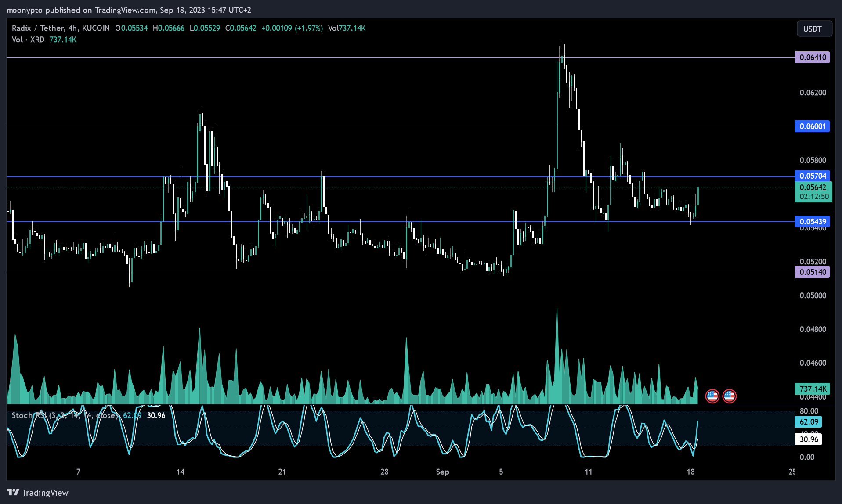Click the 0.06200 price axis tick

(813, 93)
